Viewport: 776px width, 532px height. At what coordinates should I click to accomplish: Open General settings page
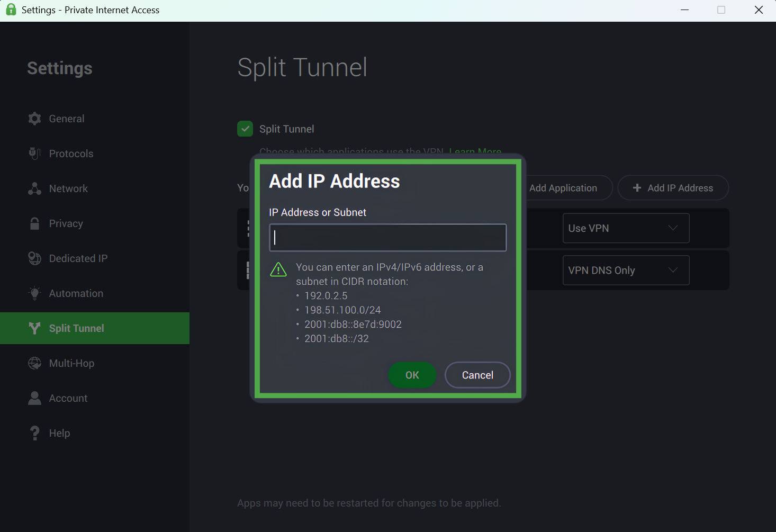[x=95, y=119]
